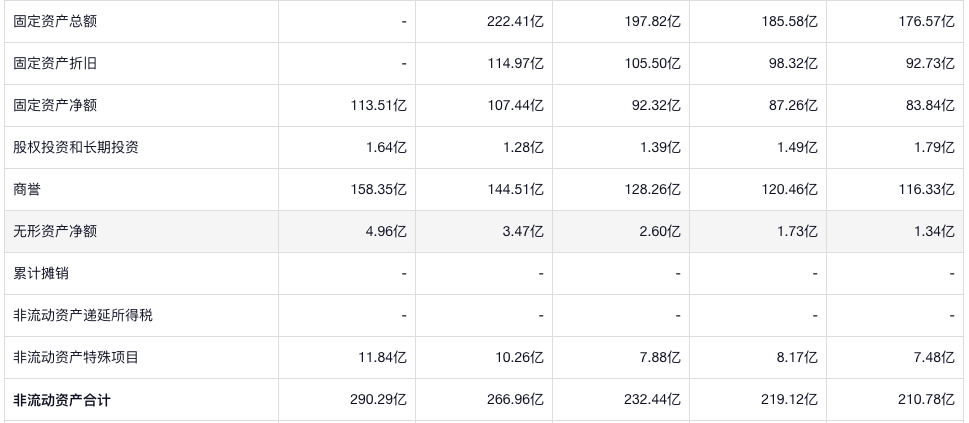Select the 无形资产净额 row label
969x423 pixels.
(55, 231)
